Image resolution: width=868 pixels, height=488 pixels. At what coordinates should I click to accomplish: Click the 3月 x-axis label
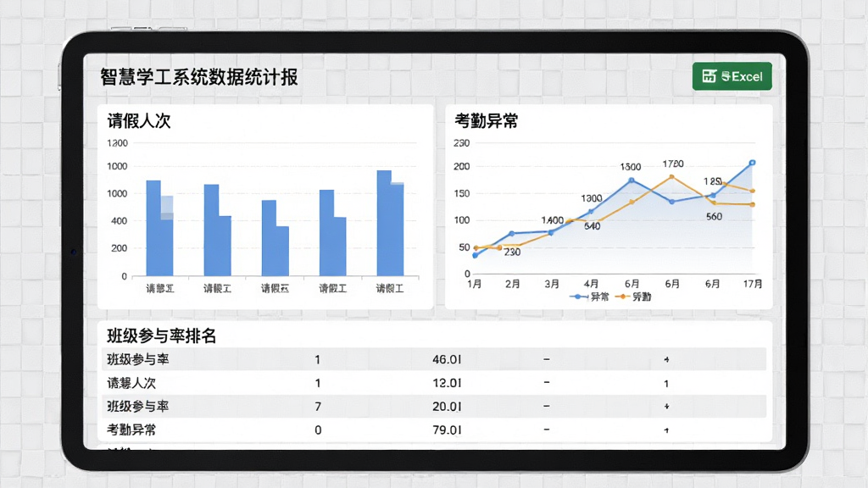(x=551, y=284)
